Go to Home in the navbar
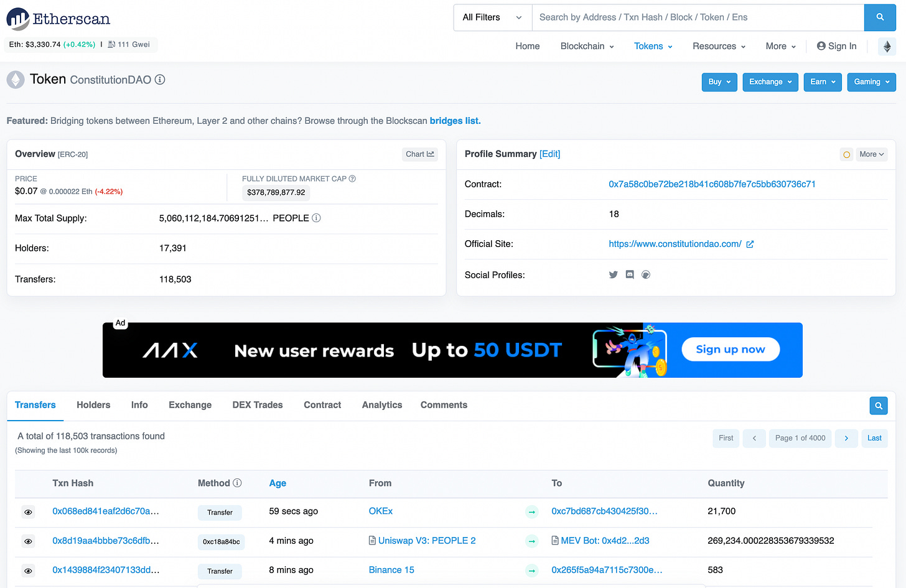The width and height of the screenshot is (906, 588). point(528,46)
